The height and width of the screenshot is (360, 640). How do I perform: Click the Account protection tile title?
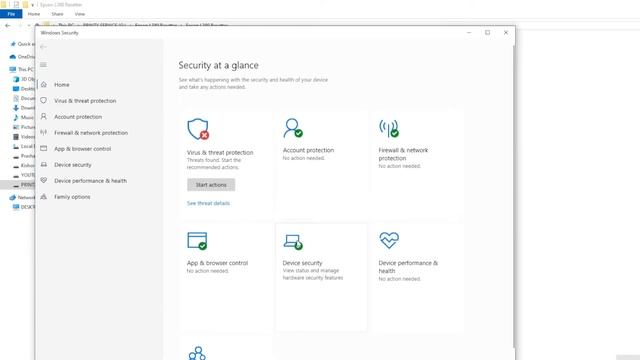pyautogui.click(x=308, y=150)
